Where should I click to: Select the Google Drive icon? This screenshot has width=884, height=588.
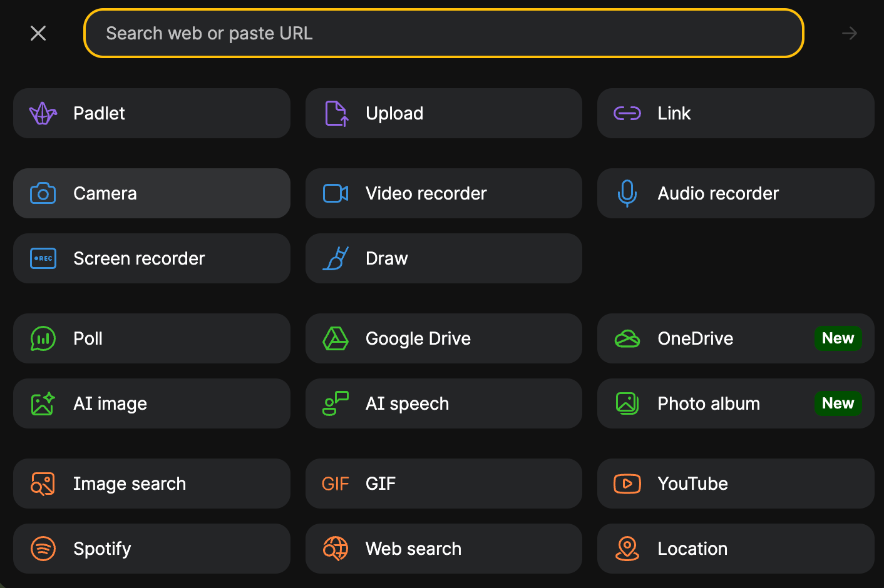tap(336, 338)
